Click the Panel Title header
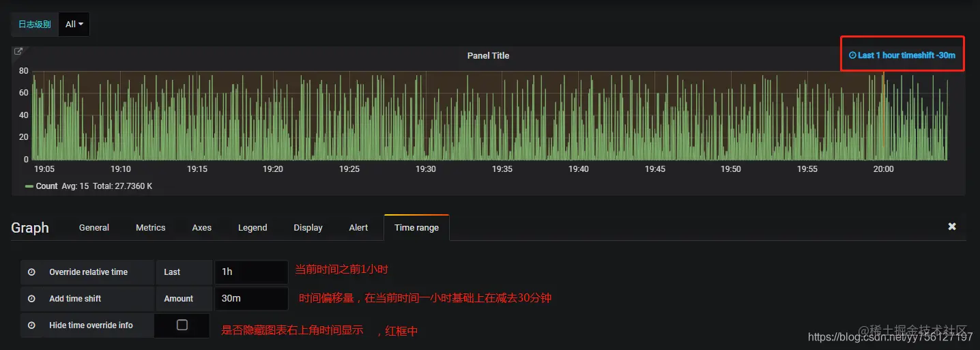Image resolution: width=980 pixels, height=350 pixels. click(x=488, y=56)
